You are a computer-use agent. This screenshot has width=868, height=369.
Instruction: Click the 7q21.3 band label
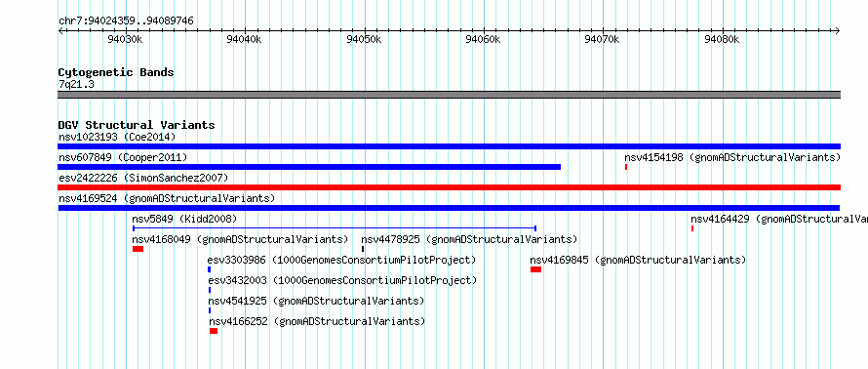coord(76,84)
